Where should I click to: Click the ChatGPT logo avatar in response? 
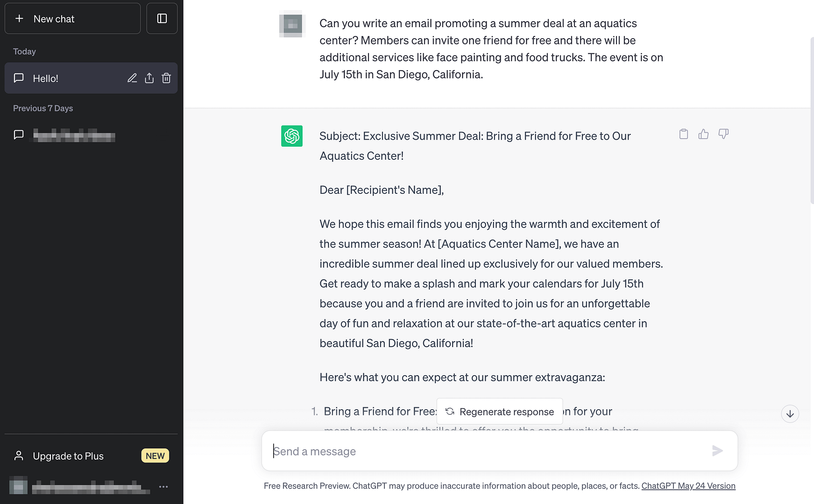pyautogui.click(x=292, y=136)
